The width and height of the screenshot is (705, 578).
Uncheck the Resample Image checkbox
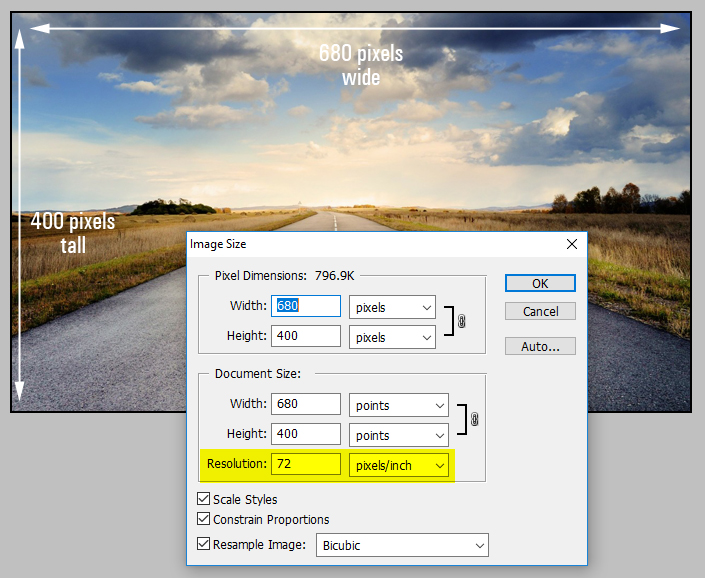pos(203,544)
